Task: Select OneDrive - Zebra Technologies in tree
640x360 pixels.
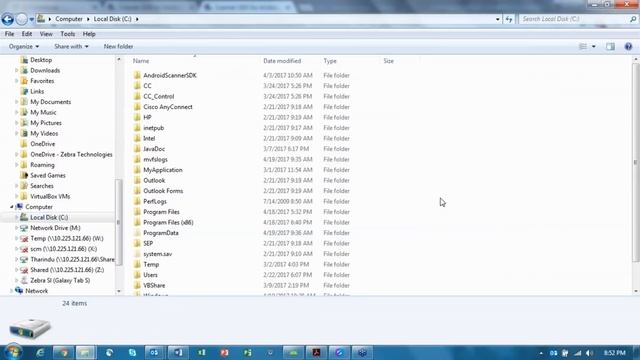Action: pyautogui.click(x=71, y=154)
